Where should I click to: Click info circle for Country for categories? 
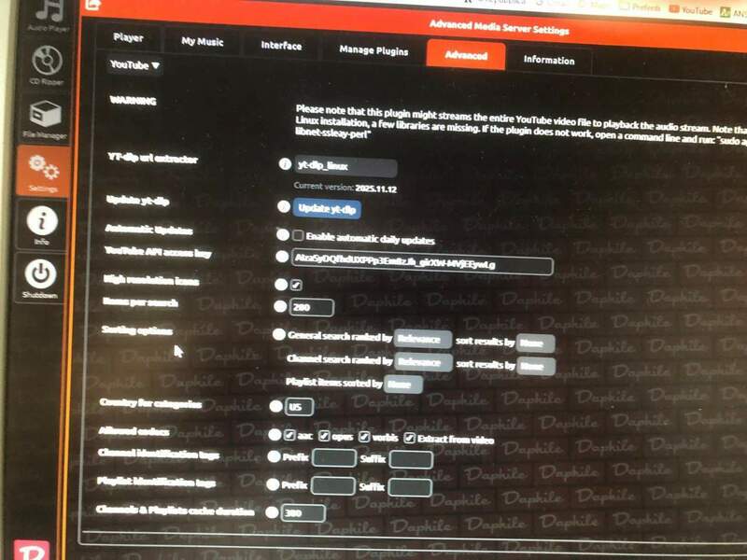point(276,406)
